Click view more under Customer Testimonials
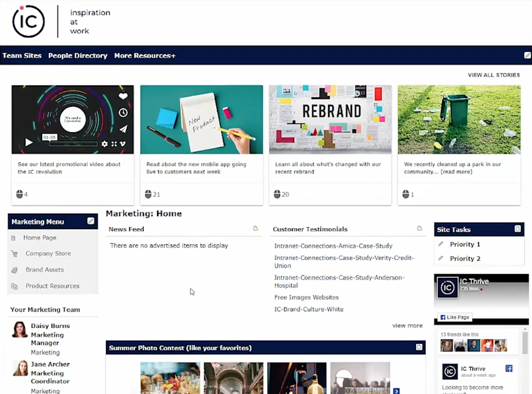The width and height of the screenshot is (532, 394). [407, 325]
